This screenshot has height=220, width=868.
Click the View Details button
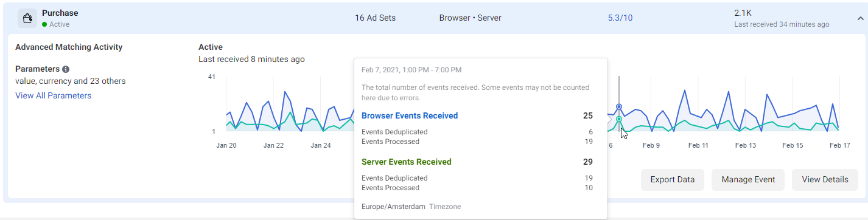tap(825, 179)
